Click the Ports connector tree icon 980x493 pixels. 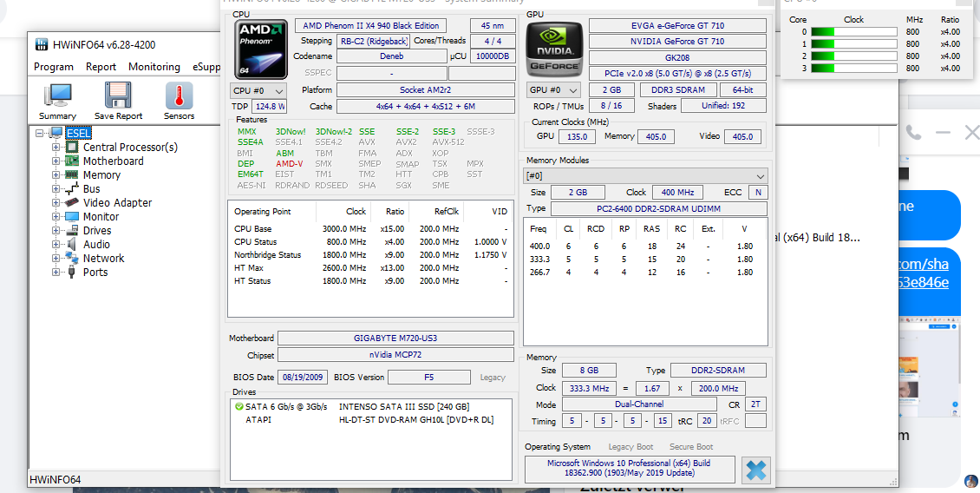coord(73,273)
